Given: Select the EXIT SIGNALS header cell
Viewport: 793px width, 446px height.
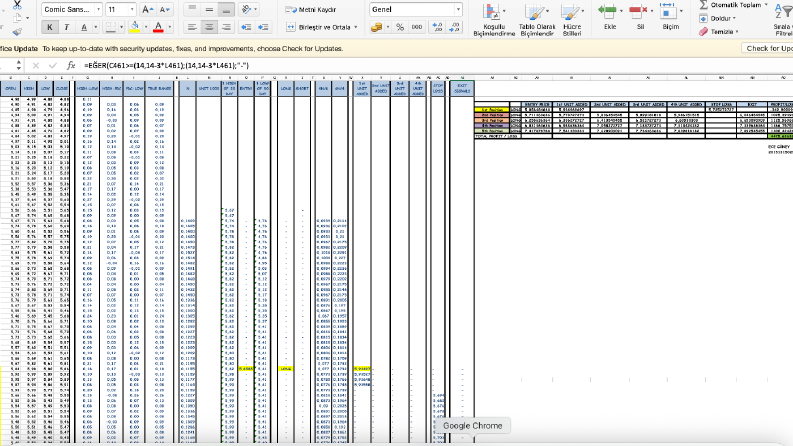Looking at the screenshot, I should coord(462,88).
